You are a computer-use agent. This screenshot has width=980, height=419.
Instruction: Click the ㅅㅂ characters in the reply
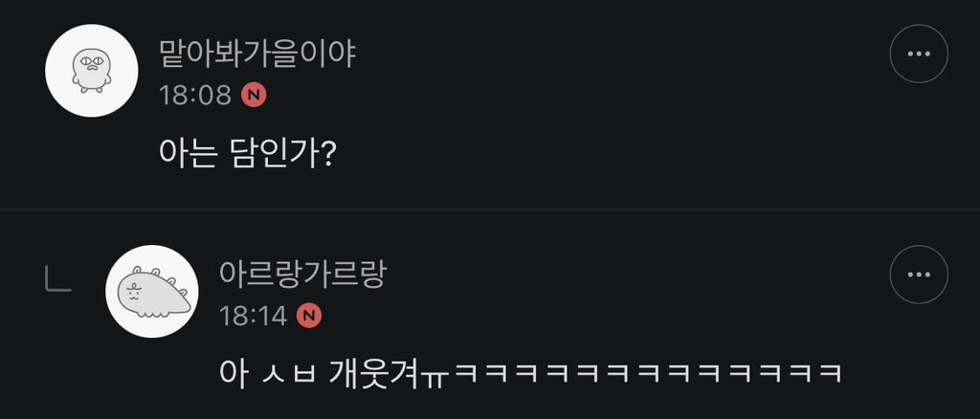289,373
